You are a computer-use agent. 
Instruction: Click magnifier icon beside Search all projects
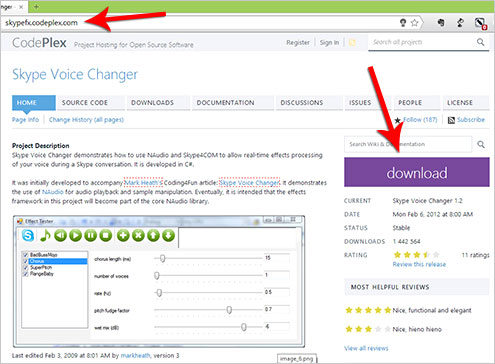point(480,42)
